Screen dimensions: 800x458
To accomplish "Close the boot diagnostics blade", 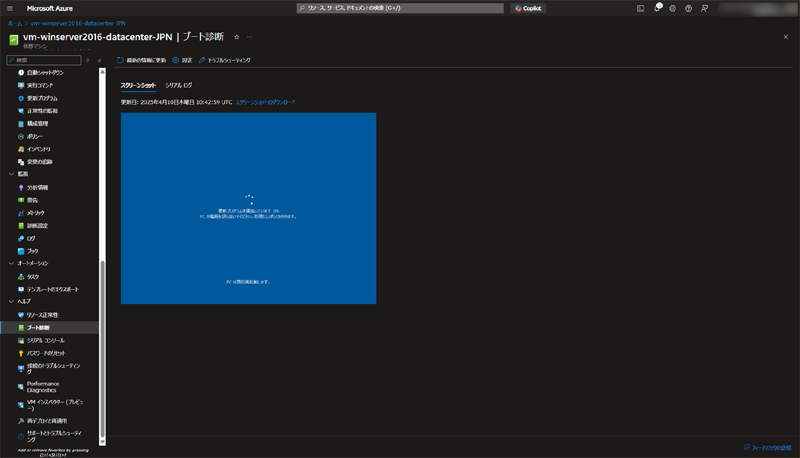I will pyautogui.click(x=786, y=37).
